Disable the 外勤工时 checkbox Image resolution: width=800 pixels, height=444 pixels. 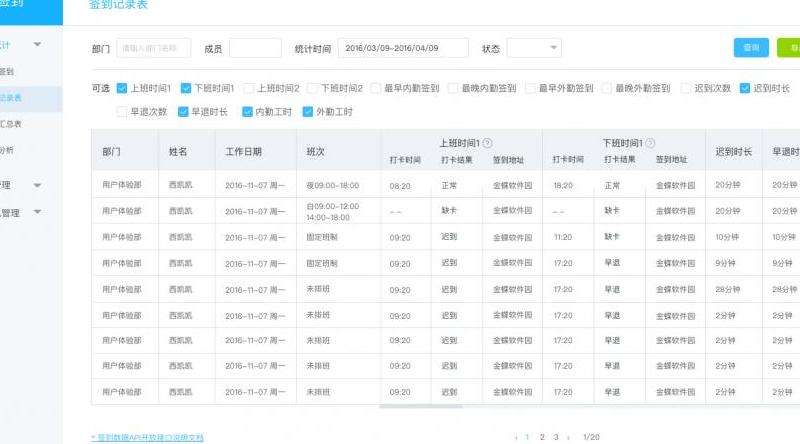pyautogui.click(x=308, y=112)
